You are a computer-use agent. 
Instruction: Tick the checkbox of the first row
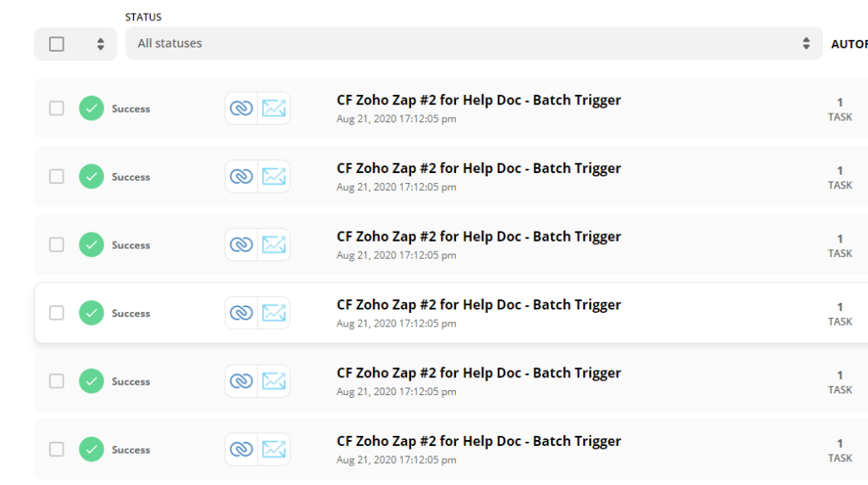click(x=57, y=108)
